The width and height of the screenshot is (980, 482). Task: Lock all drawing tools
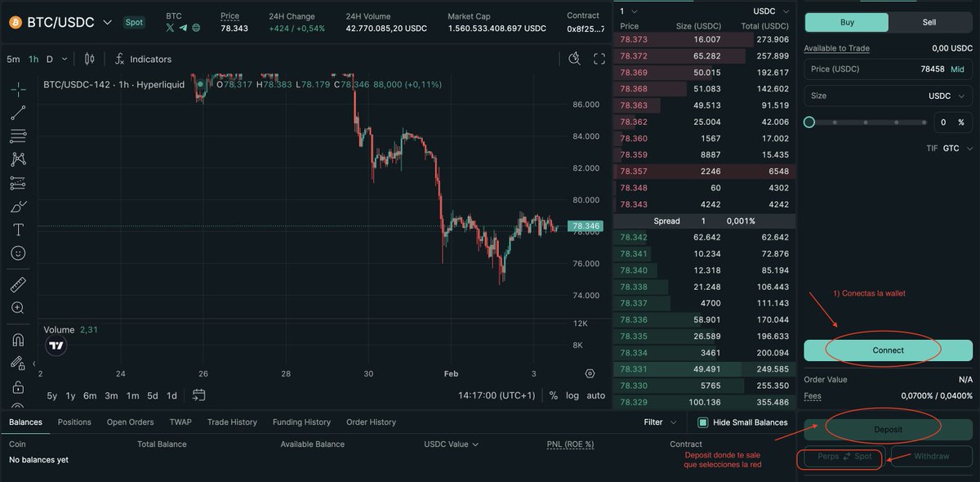[18, 386]
